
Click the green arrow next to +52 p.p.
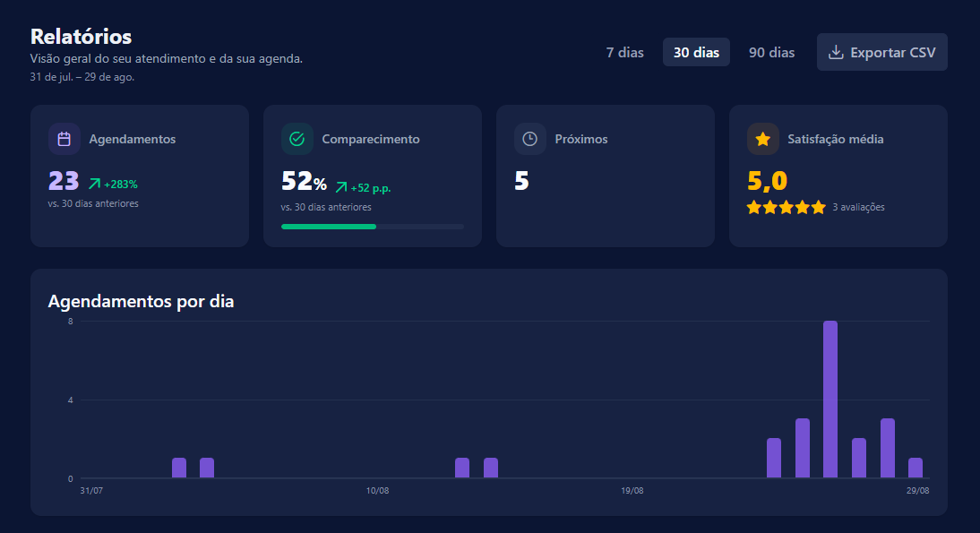pyautogui.click(x=341, y=187)
